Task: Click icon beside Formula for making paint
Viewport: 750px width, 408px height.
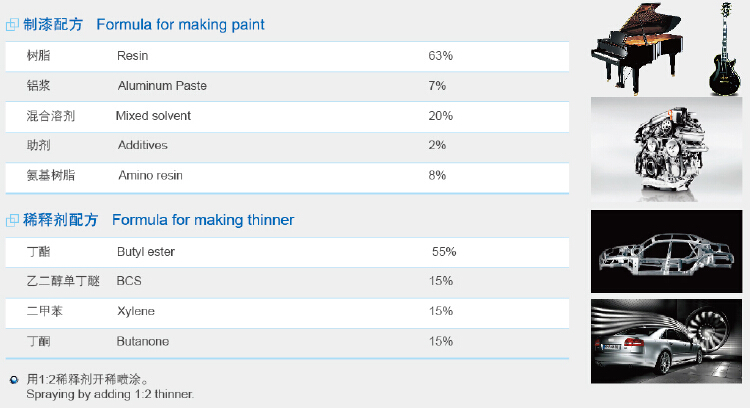Action: [13, 24]
